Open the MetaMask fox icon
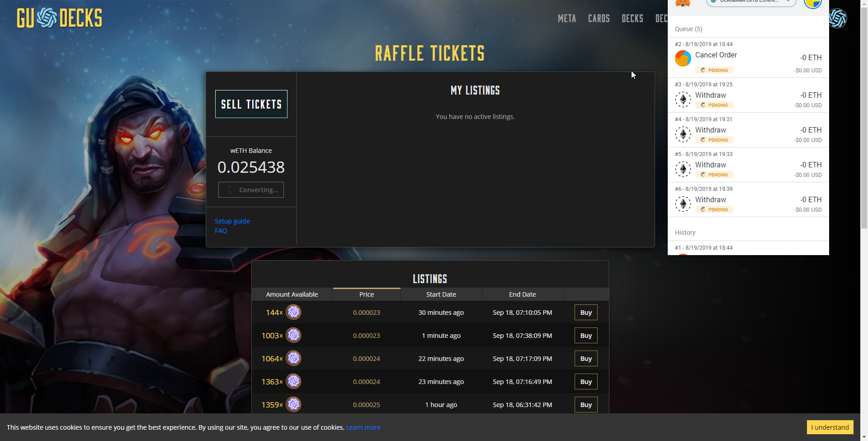This screenshot has width=868, height=441. click(x=683, y=3)
